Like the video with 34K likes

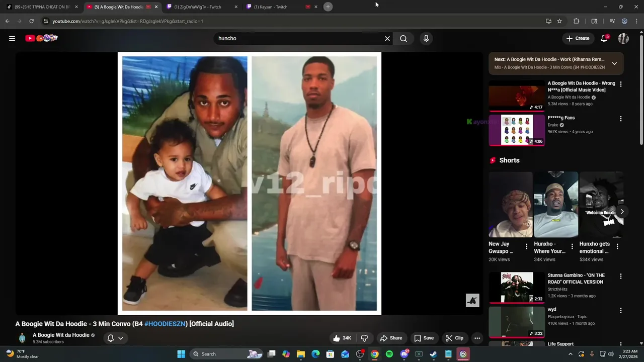tap(342, 338)
